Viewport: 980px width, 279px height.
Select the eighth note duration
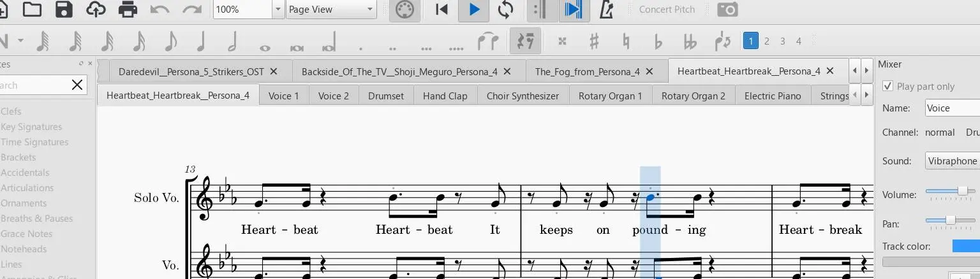click(170, 41)
